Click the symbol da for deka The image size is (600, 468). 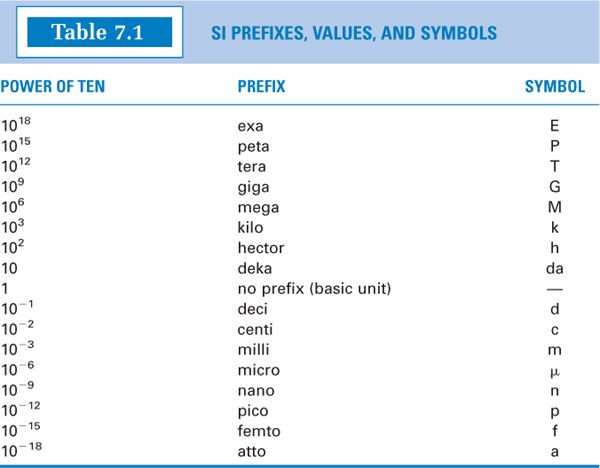click(555, 268)
